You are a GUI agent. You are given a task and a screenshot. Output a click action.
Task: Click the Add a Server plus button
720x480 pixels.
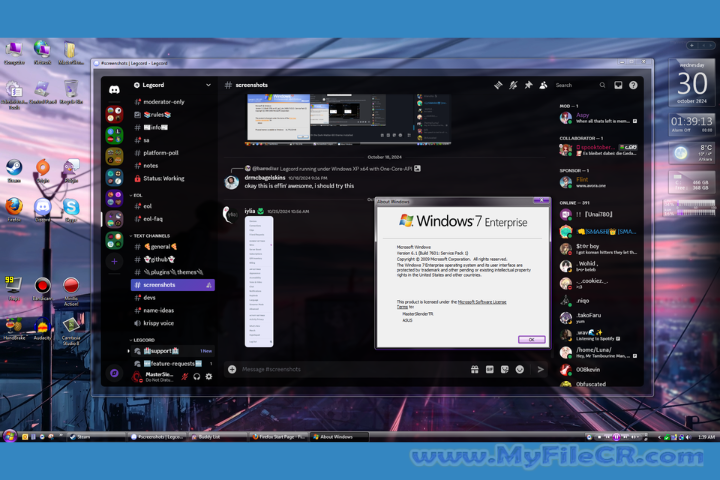pos(114,262)
